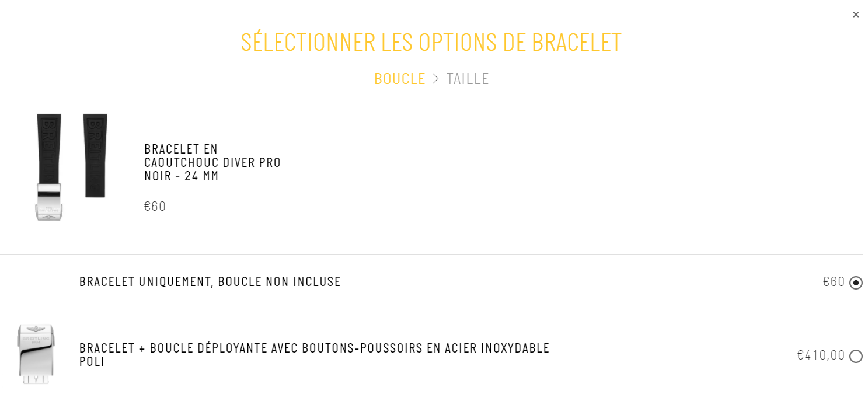Click the word POLI in the second option's label
The height and width of the screenshot is (394, 868).
(x=92, y=362)
